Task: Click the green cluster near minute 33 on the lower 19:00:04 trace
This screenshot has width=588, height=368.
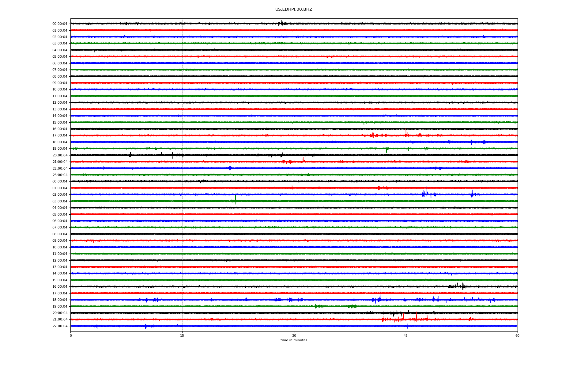Action: coord(318,306)
